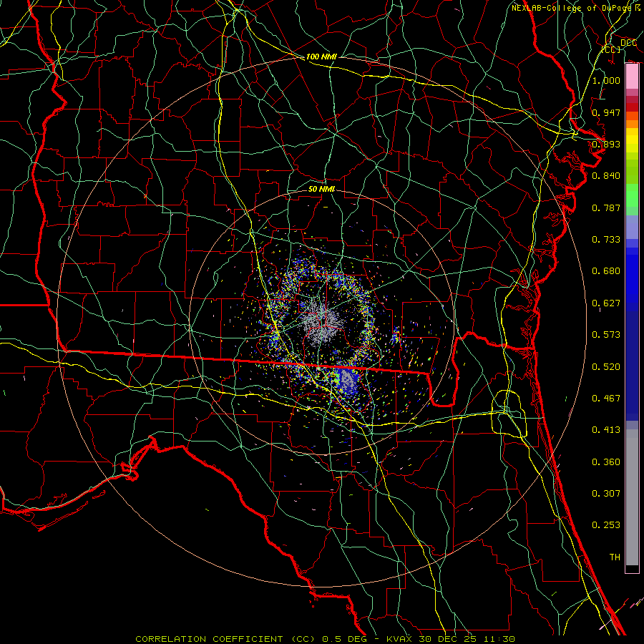Select the 0.360 legend value
644x644 pixels.
tap(606, 462)
